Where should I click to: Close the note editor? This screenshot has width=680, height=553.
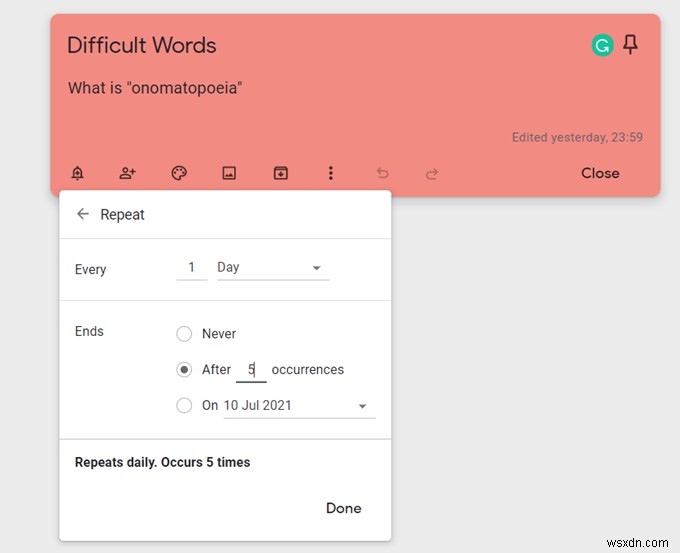(x=600, y=173)
